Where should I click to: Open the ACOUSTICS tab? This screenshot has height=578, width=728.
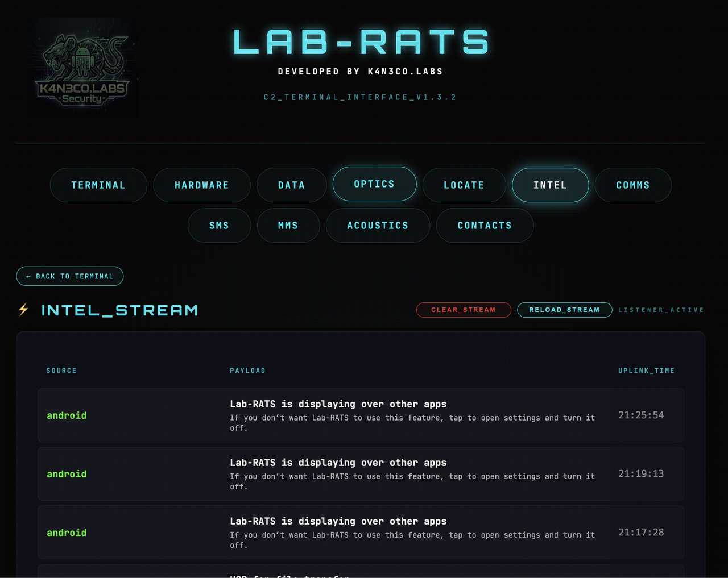point(378,226)
